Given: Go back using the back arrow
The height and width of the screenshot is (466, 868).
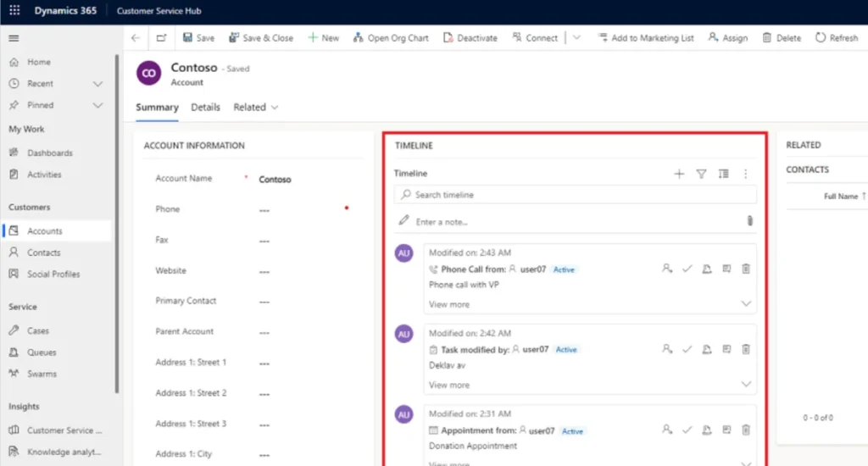Looking at the screenshot, I should click(136, 37).
